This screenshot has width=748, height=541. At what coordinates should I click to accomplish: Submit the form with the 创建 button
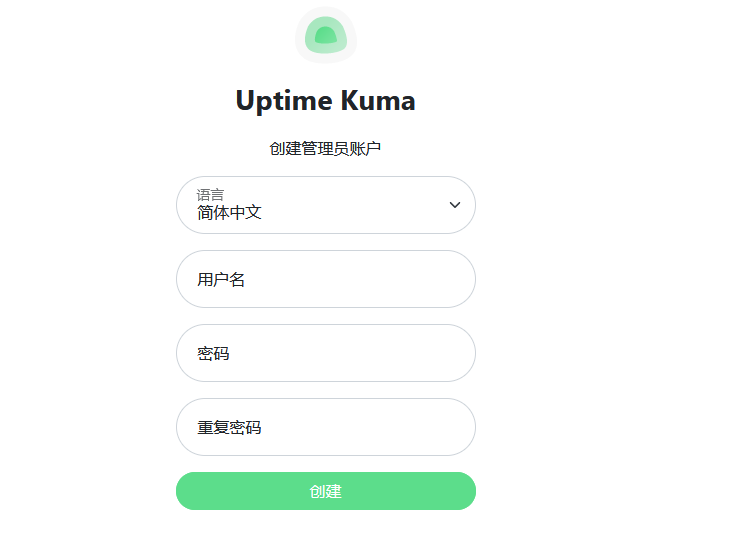tap(325, 491)
